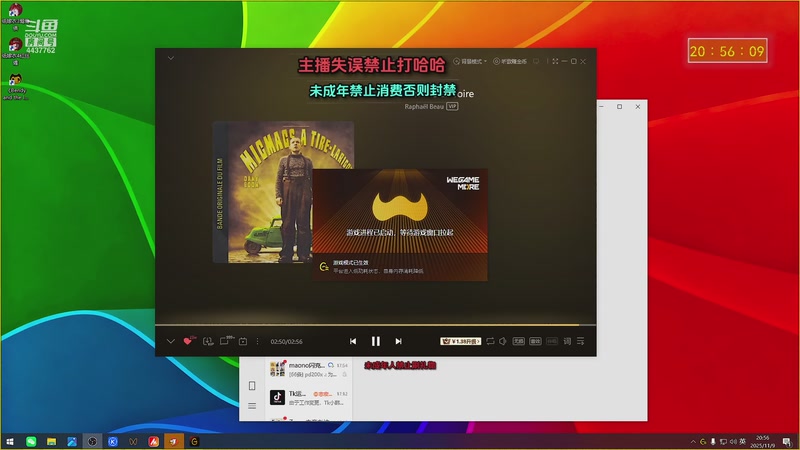Open the system volume tray icon

(x=733, y=442)
